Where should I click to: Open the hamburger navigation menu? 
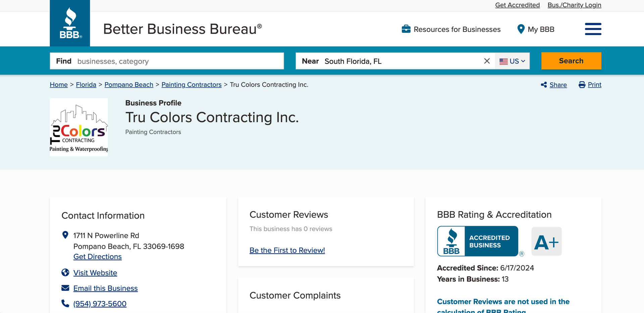click(x=593, y=29)
